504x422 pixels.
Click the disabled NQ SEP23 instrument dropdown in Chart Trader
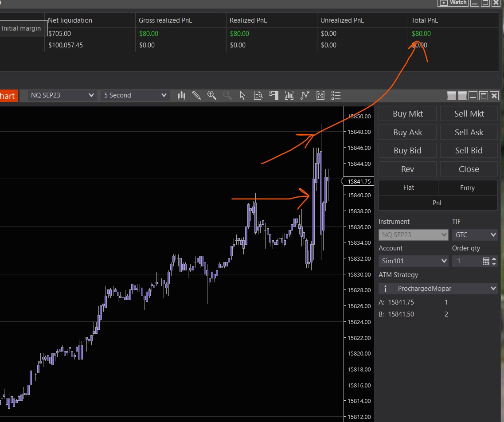pyautogui.click(x=414, y=235)
